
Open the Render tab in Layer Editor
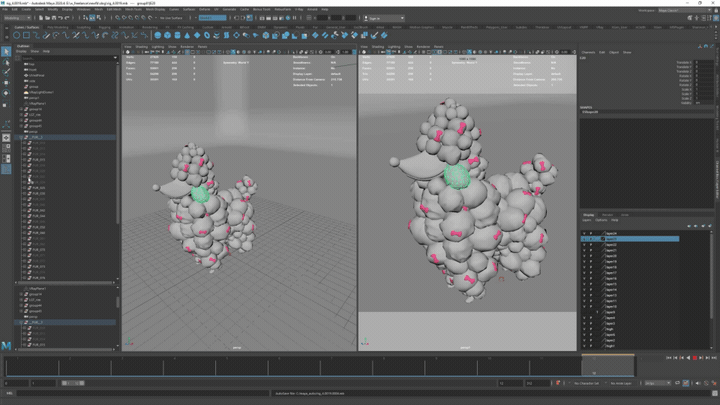pos(608,215)
